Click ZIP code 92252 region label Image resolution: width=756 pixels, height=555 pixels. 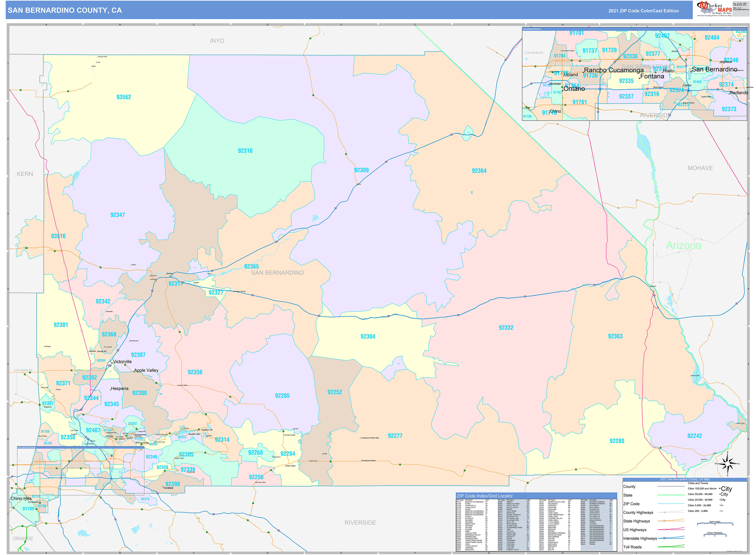[334, 392]
